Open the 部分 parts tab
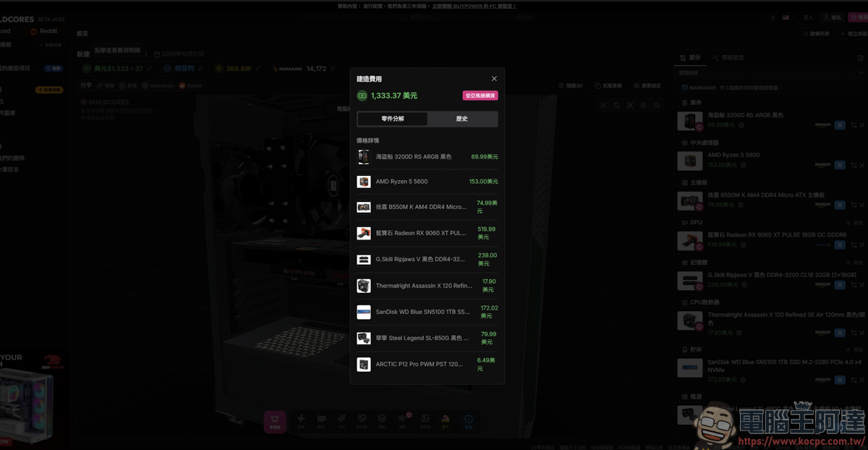 tap(690, 57)
